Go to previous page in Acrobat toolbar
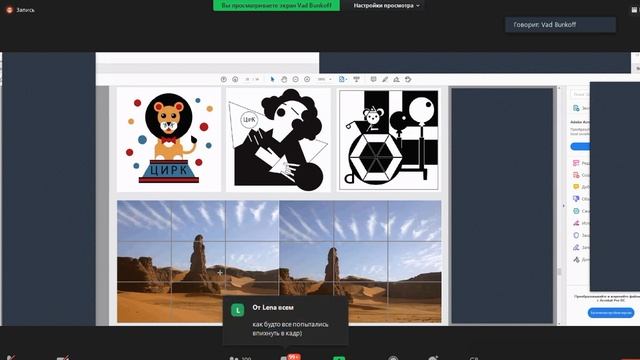The image size is (640, 360). pos(224,79)
